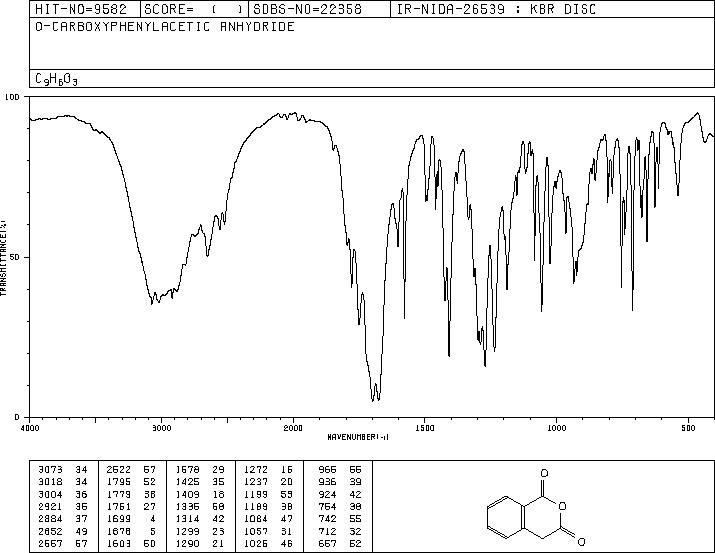
Task: Select the molecular formula C9H6O3
Action: [x=56, y=79]
